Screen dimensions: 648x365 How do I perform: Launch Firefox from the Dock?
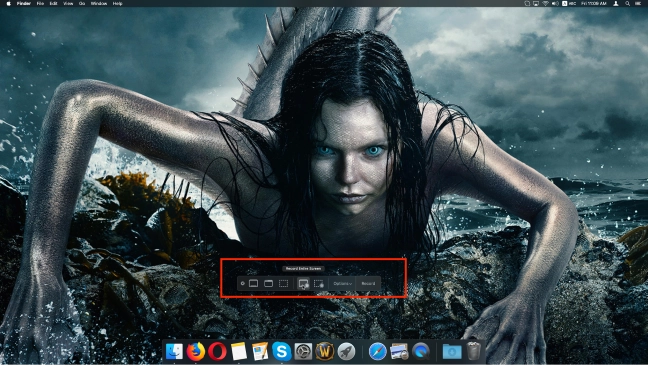[x=195, y=351]
